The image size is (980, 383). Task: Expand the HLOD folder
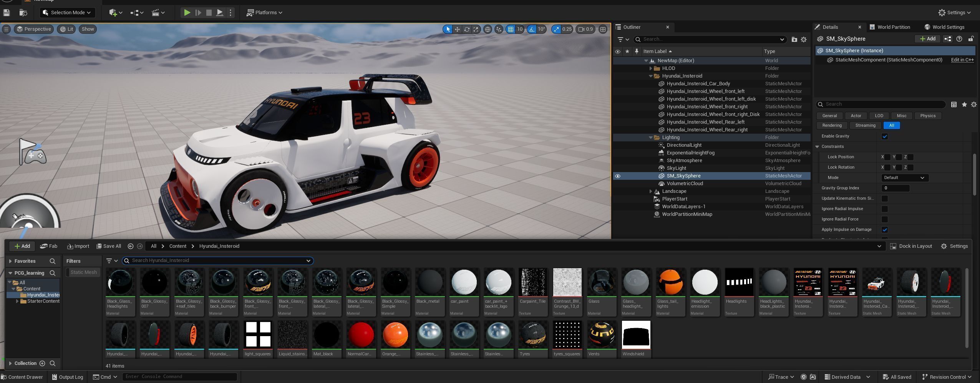point(651,68)
